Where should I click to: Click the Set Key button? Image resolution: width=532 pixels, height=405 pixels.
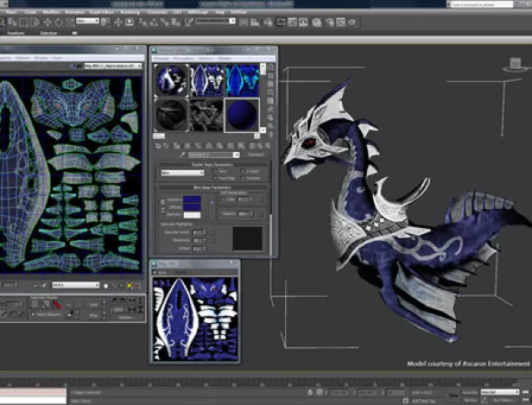coord(470,401)
